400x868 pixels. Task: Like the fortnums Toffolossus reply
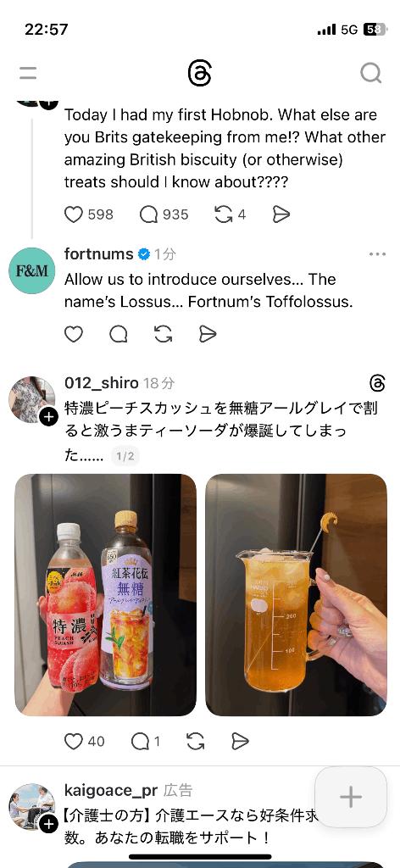click(x=74, y=334)
